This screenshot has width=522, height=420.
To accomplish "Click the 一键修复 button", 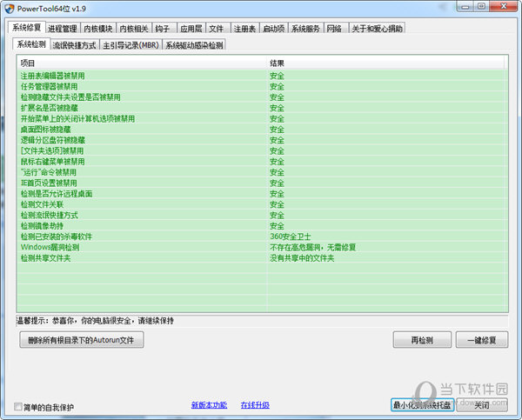I will [x=482, y=340].
